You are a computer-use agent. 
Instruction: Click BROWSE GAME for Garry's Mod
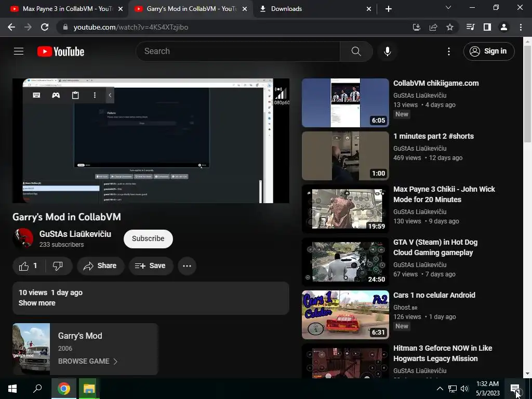(x=88, y=362)
